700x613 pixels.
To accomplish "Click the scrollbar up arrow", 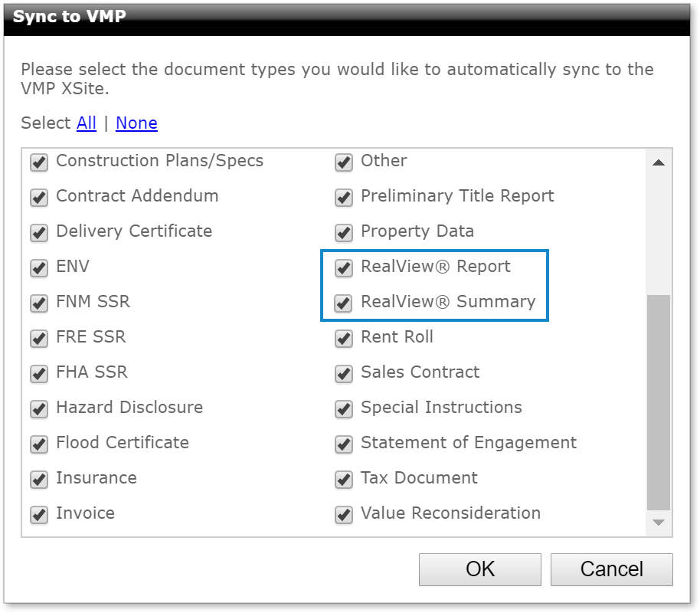I will tap(659, 162).
